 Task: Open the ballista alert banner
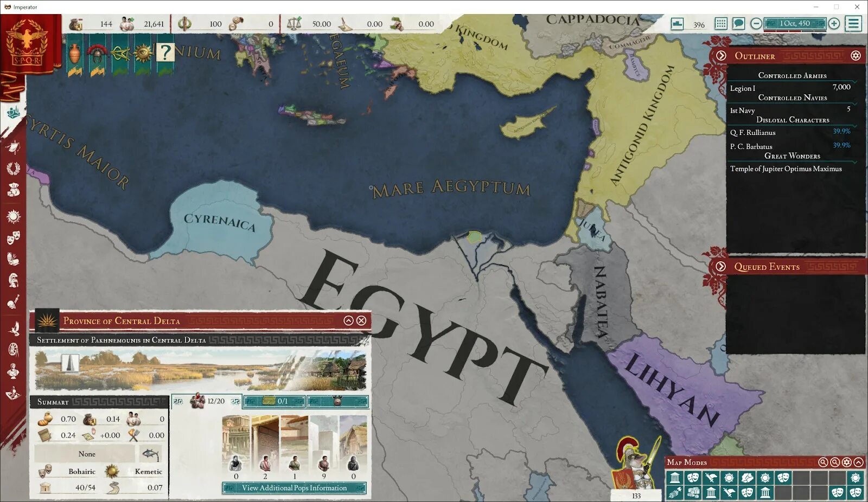click(x=120, y=54)
